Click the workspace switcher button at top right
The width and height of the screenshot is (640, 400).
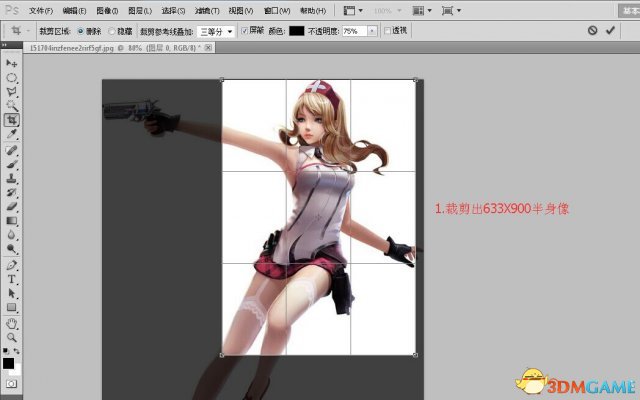point(629,11)
